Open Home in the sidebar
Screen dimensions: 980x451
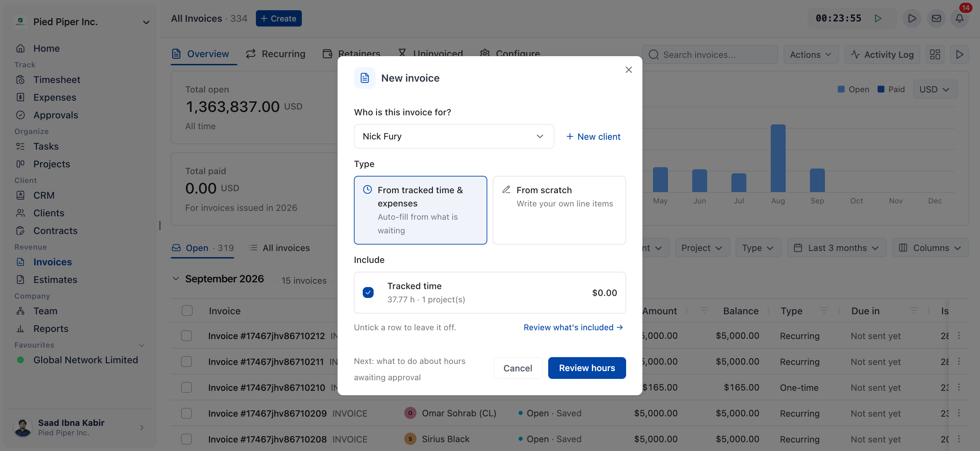(x=46, y=48)
